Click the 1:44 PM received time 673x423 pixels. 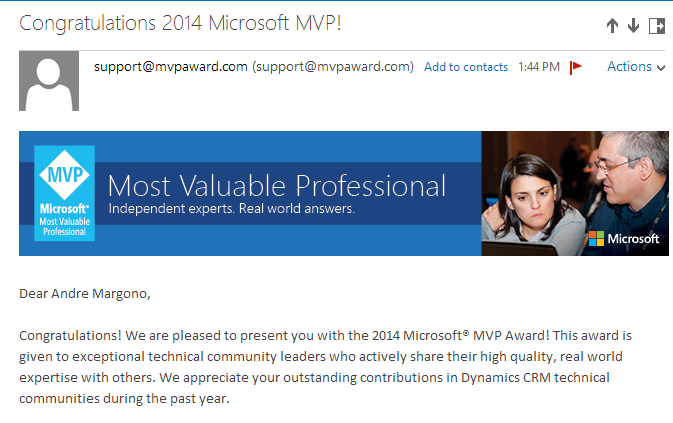539,67
